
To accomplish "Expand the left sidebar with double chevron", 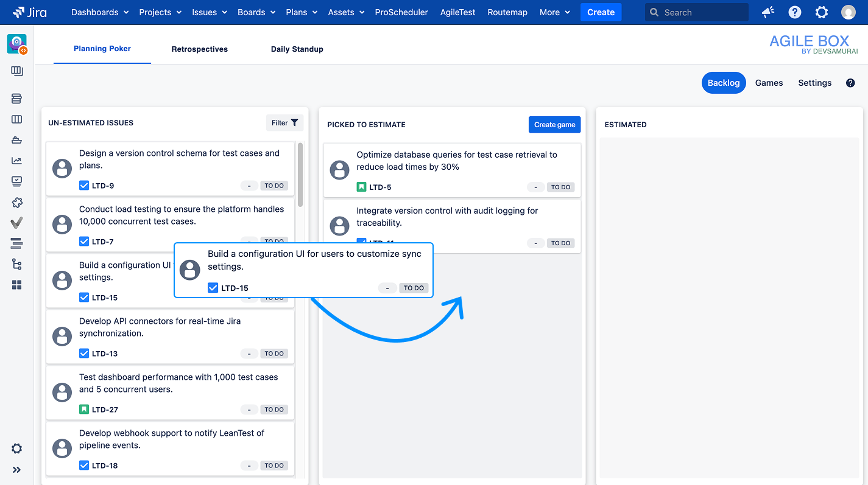I will coord(17,470).
